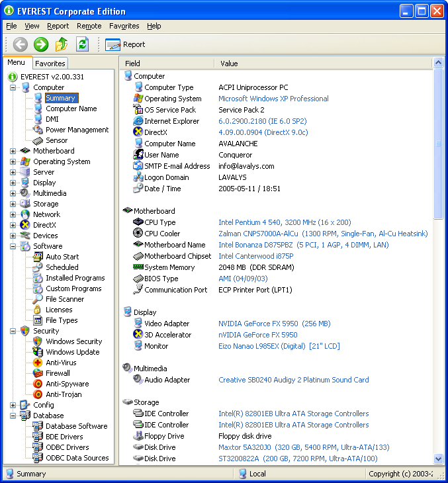Viewport: 448px width, 483px height.
Task: Click the Report button in the toolbar
Action: point(126,44)
